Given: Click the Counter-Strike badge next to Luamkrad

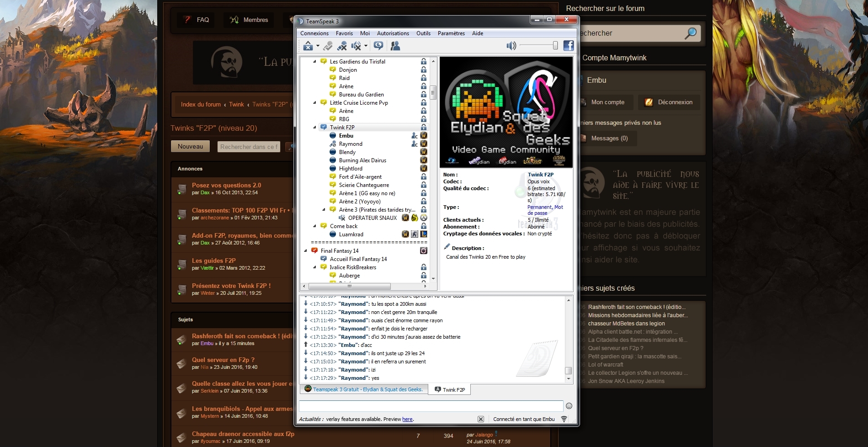Looking at the screenshot, I should [x=415, y=234].
